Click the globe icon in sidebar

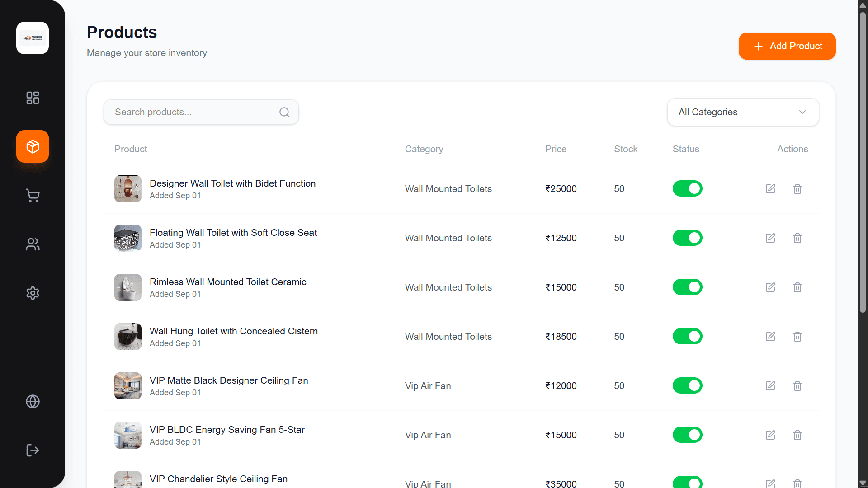33,401
